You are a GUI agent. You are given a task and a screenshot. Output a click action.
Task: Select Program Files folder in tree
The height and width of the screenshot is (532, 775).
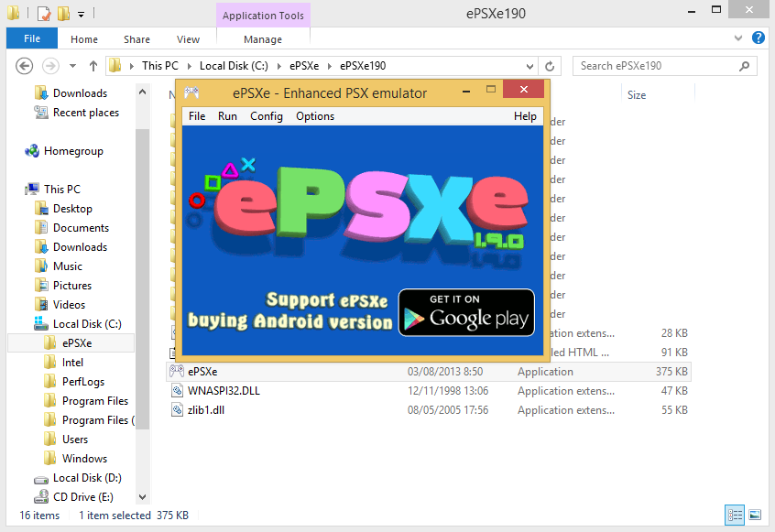(x=95, y=401)
